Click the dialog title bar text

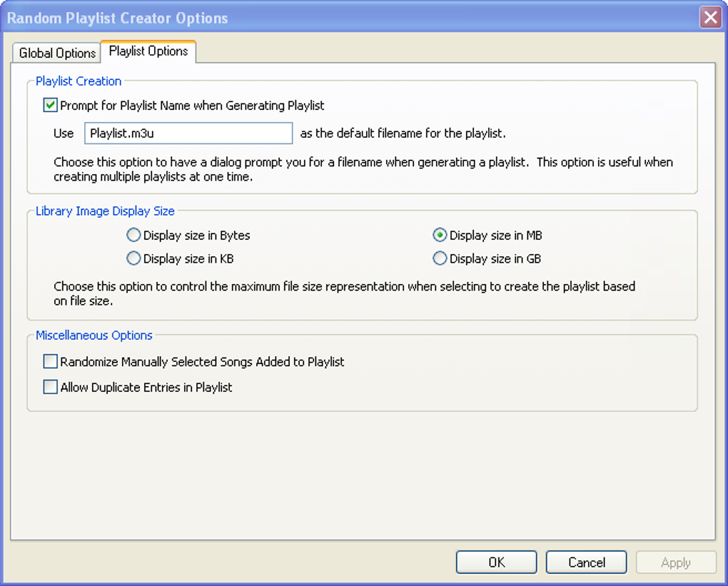click(x=118, y=17)
